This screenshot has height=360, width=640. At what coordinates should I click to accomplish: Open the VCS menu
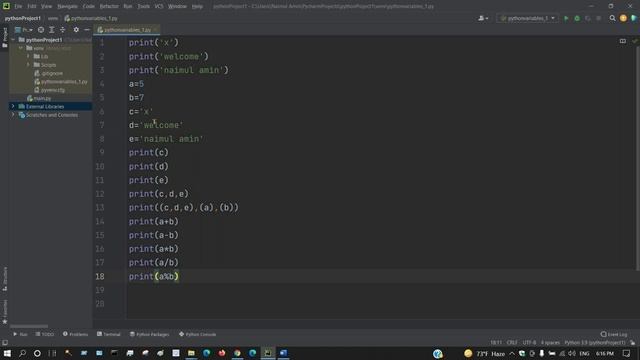click(159, 6)
